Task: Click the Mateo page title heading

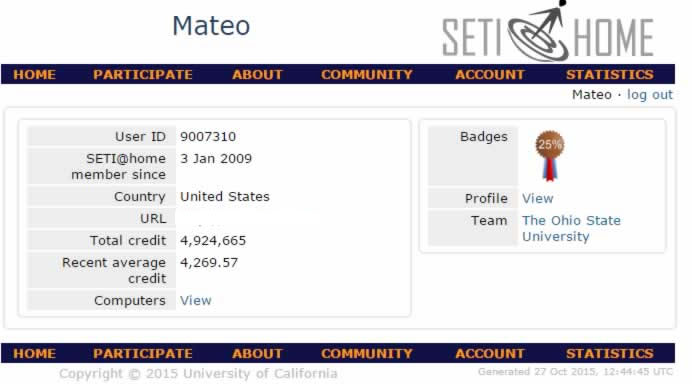Action: point(211,26)
